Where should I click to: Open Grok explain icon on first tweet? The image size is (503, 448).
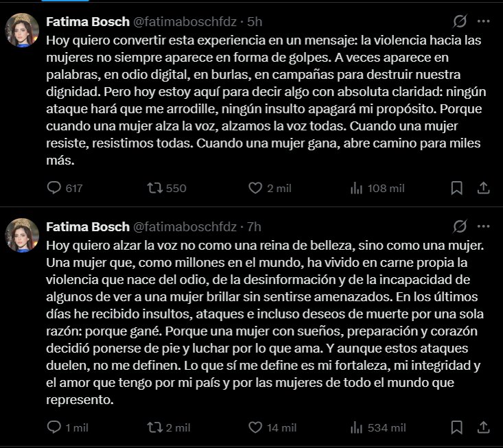[460, 21]
